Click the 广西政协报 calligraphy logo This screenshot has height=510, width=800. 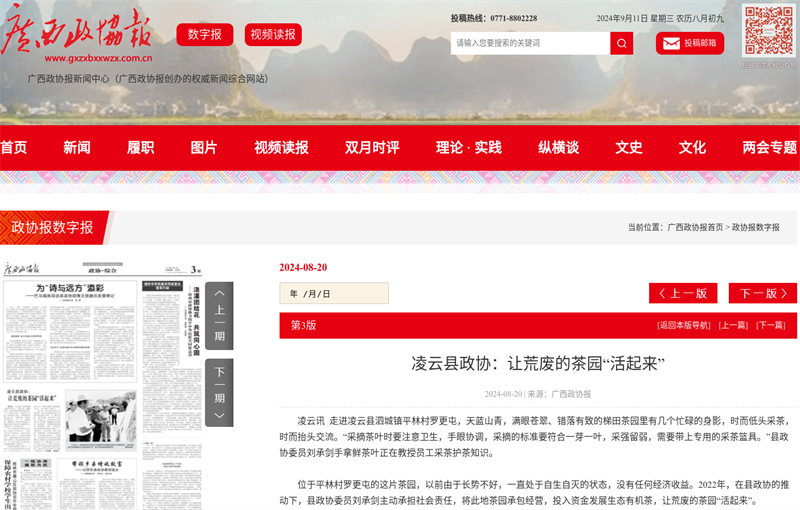[x=77, y=30]
